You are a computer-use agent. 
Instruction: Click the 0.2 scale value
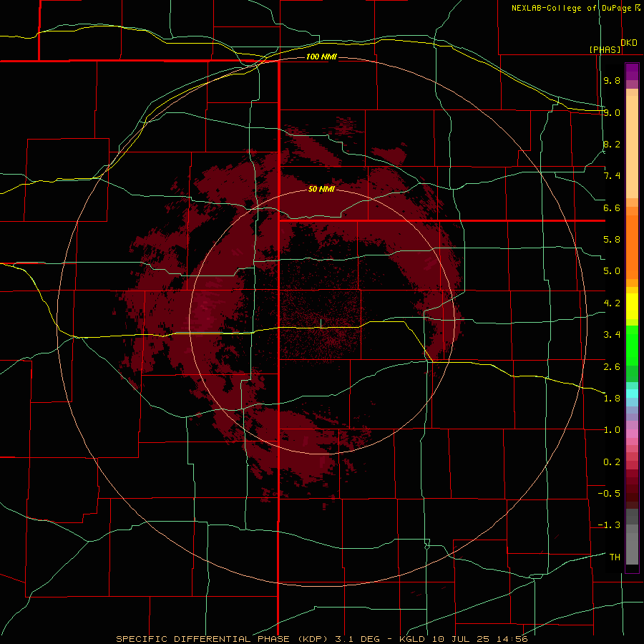[612, 462]
